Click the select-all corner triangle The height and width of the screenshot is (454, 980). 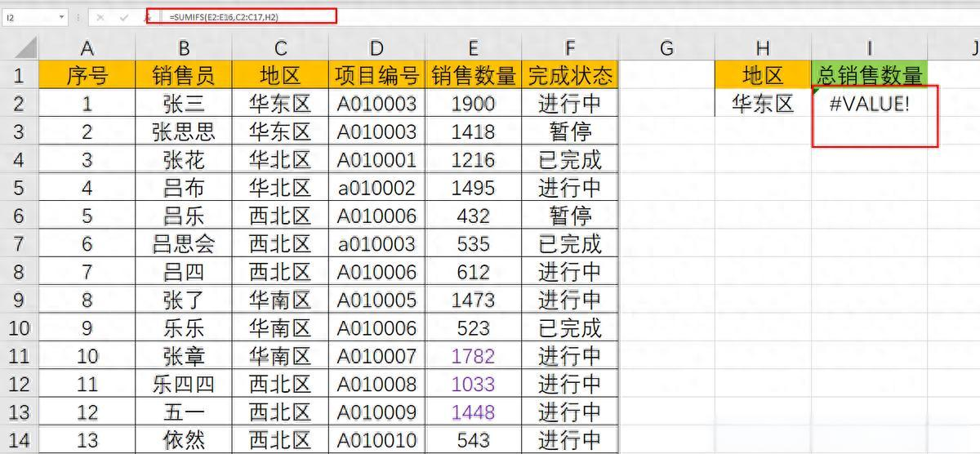[18, 47]
